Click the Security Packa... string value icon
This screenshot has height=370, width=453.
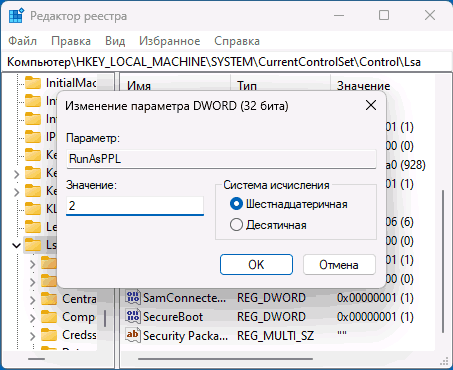coord(133,335)
